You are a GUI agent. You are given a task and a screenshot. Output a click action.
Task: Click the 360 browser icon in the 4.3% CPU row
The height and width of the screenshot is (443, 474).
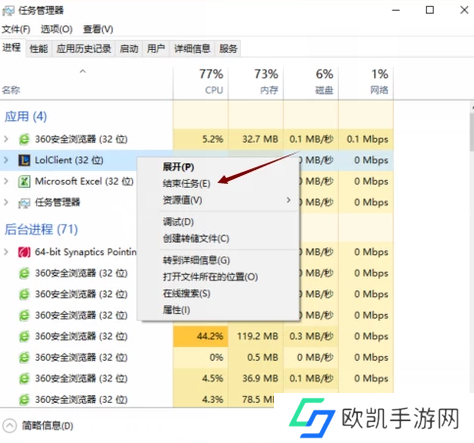[24, 400]
